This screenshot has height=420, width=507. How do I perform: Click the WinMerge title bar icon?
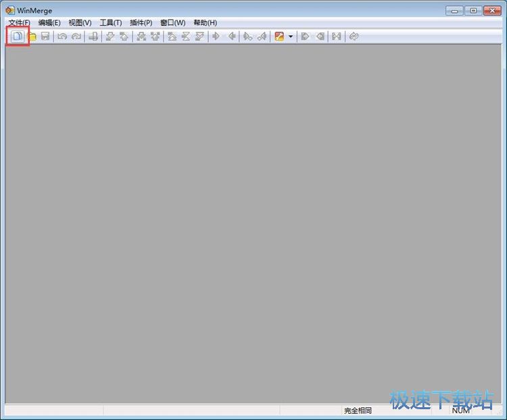coord(10,10)
